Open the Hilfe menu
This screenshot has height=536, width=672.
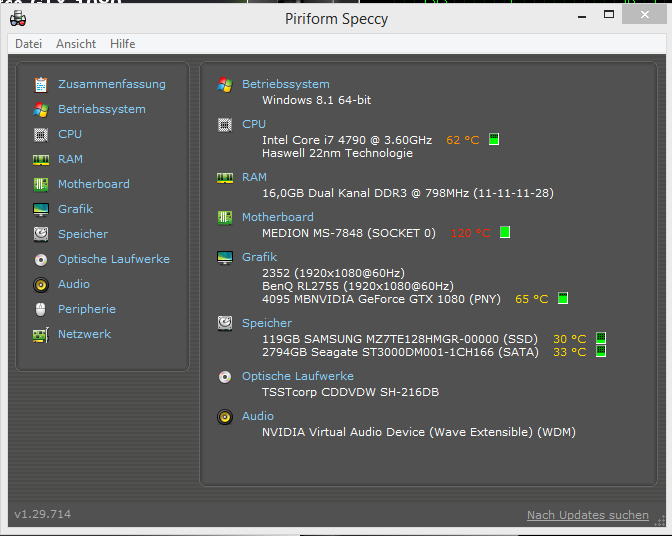[123, 44]
